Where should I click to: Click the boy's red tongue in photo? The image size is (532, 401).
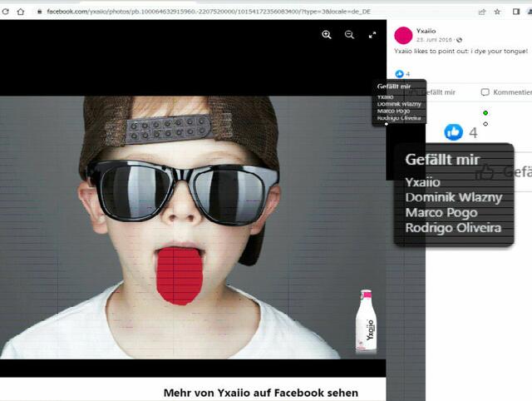180,275
